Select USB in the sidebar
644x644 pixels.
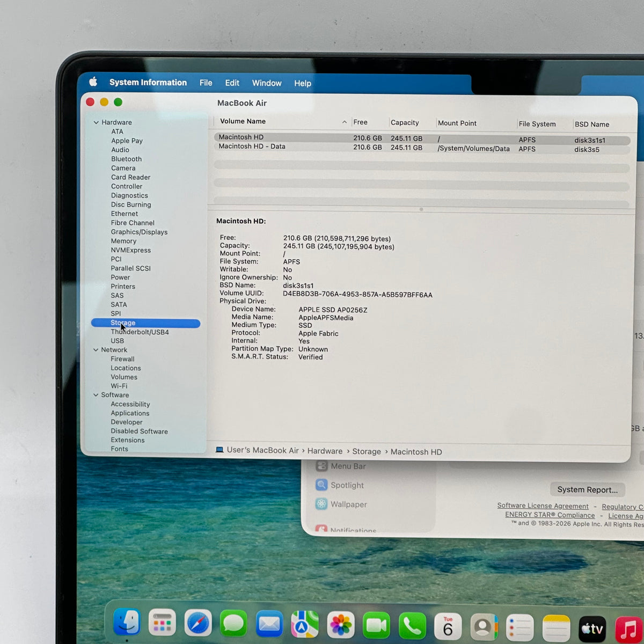[117, 341]
